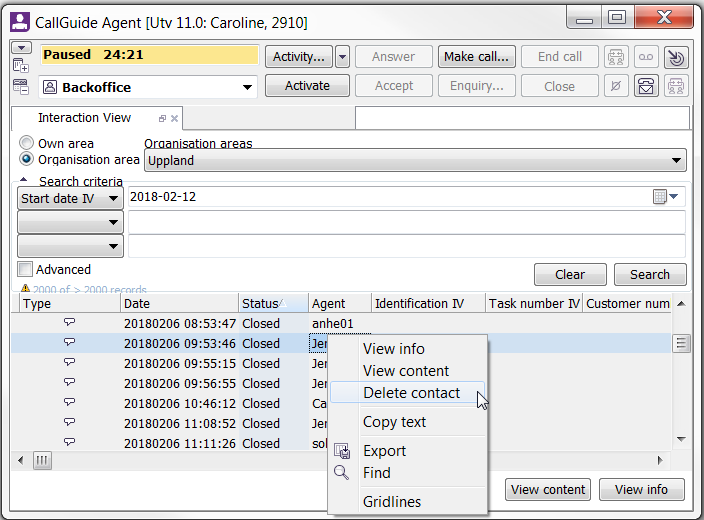This screenshot has width=704, height=520.
Task: Click the phone-and-mail icon in second toolbar row
Action: click(x=646, y=86)
